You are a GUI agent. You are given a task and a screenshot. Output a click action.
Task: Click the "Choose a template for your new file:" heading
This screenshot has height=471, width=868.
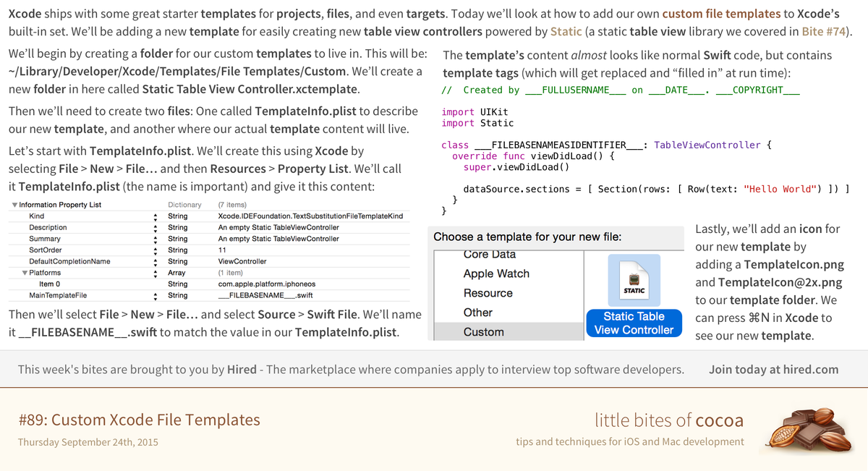coord(527,237)
